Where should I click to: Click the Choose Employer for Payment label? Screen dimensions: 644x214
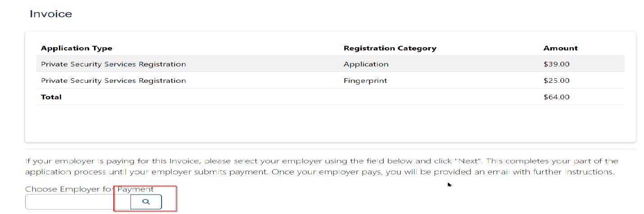pos(89,189)
